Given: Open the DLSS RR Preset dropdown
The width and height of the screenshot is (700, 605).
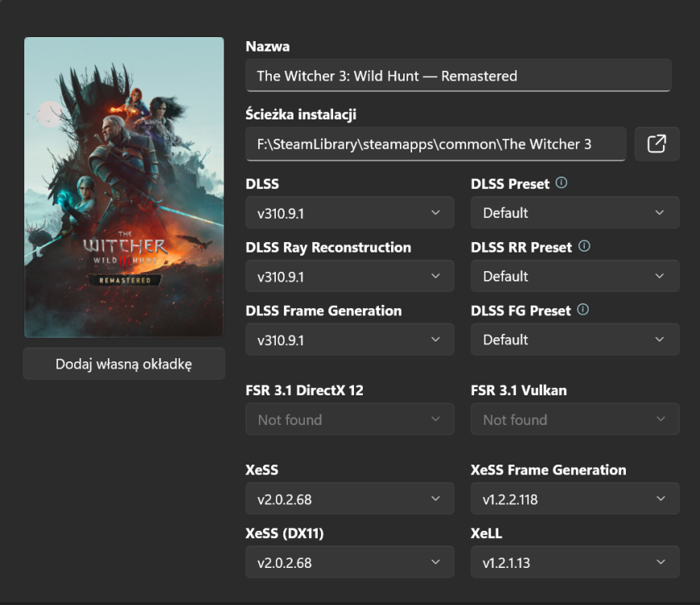Looking at the screenshot, I should click(x=575, y=277).
